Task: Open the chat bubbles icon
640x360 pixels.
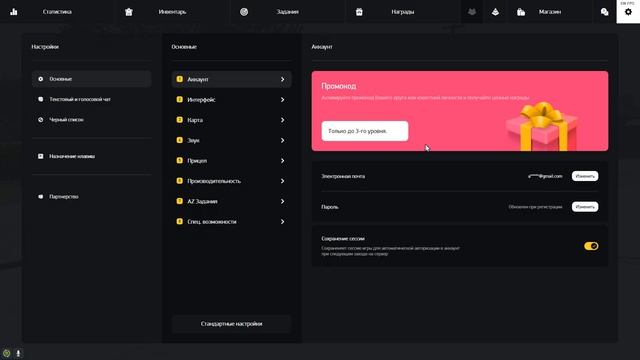Action: [x=604, y=12]
